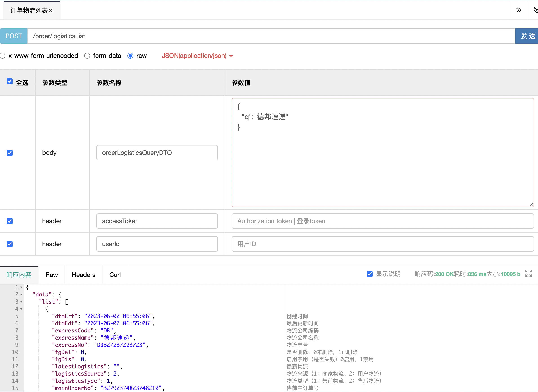Open JSON(application/json) content type dropdown
This screenshot has height=392, width=538.
click(x=197, y=56)
